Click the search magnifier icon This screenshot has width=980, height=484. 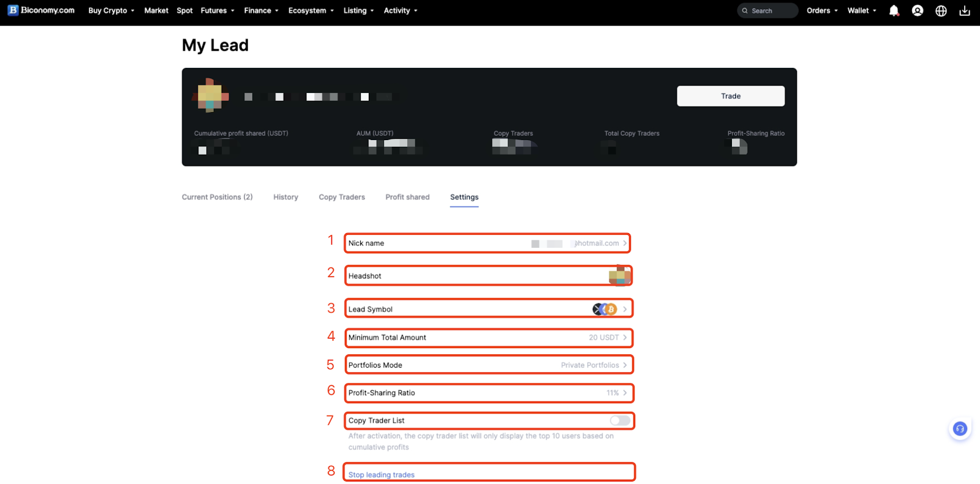(745, 11)
